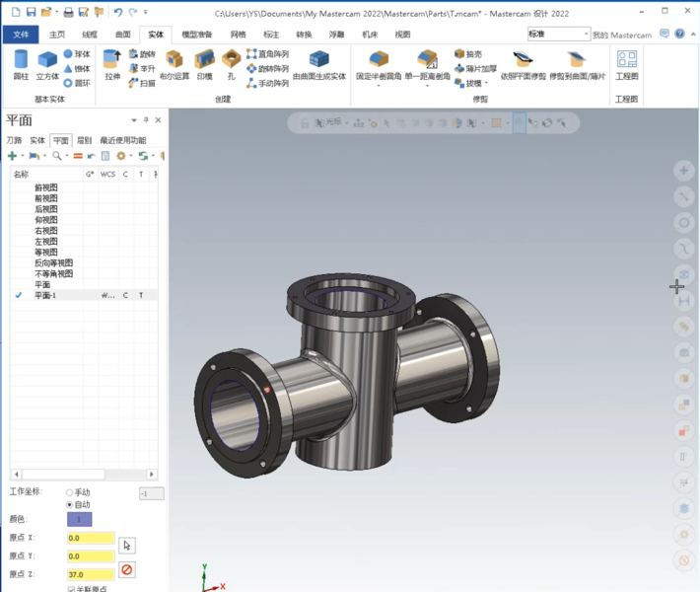Trim with 修剪到曲面/薄片
Screen dimensions: 700x592
coord(577,65)
